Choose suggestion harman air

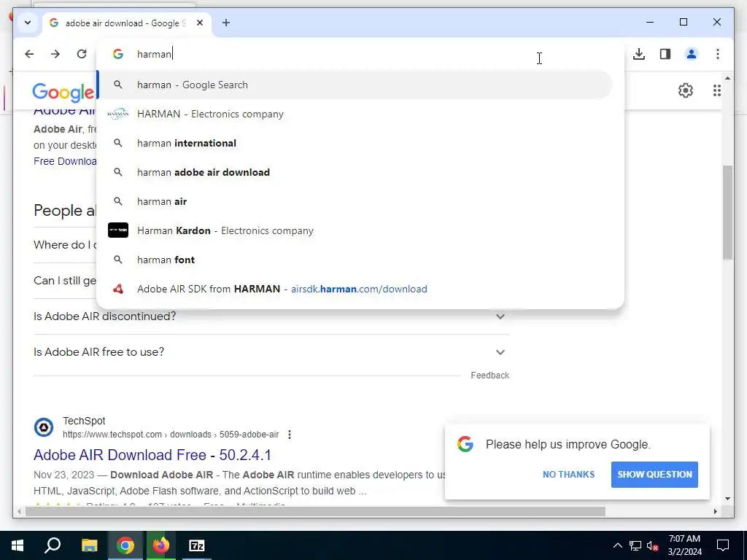pos(355,201)
